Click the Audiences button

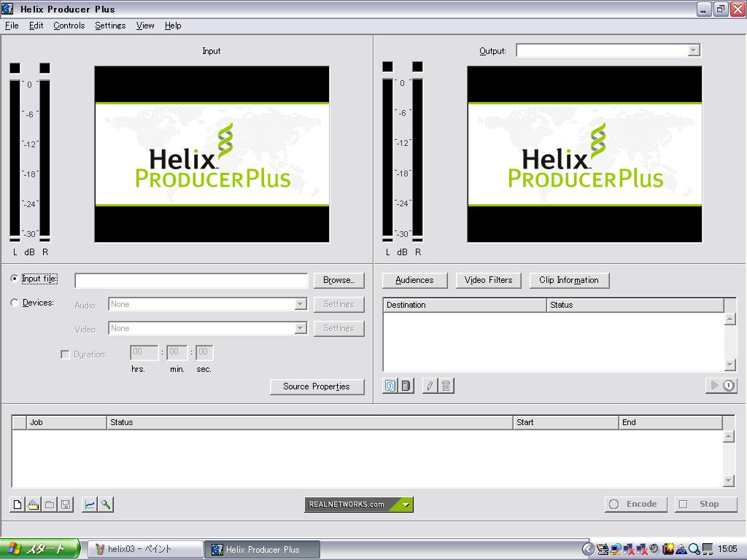click(414, 280)
